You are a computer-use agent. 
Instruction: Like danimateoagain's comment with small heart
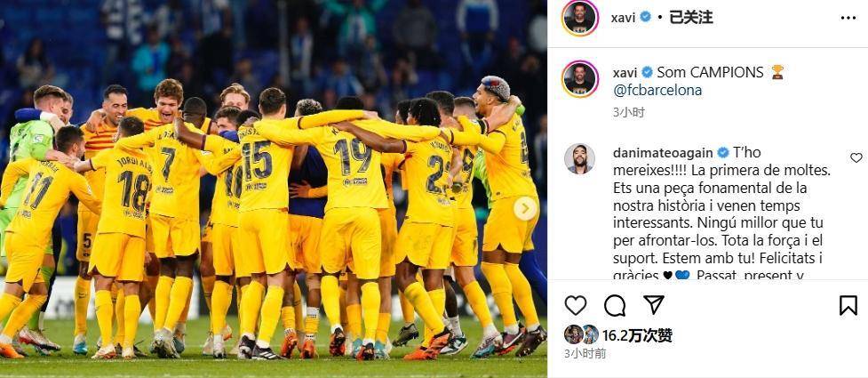pos(856,158)
